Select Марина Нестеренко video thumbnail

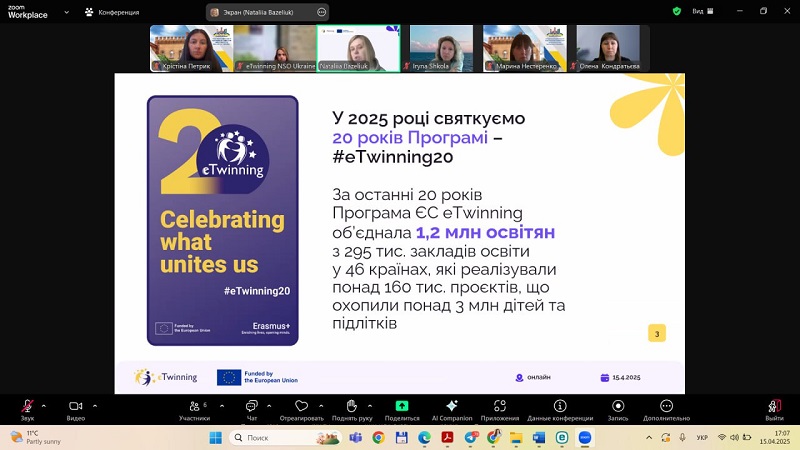(x=524, y=48)
